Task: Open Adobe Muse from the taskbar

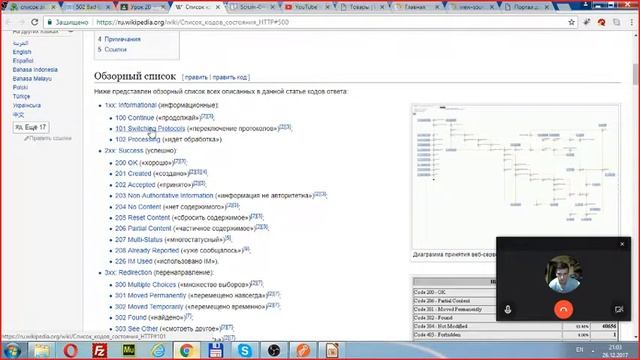Action: (x=129, y=351)
